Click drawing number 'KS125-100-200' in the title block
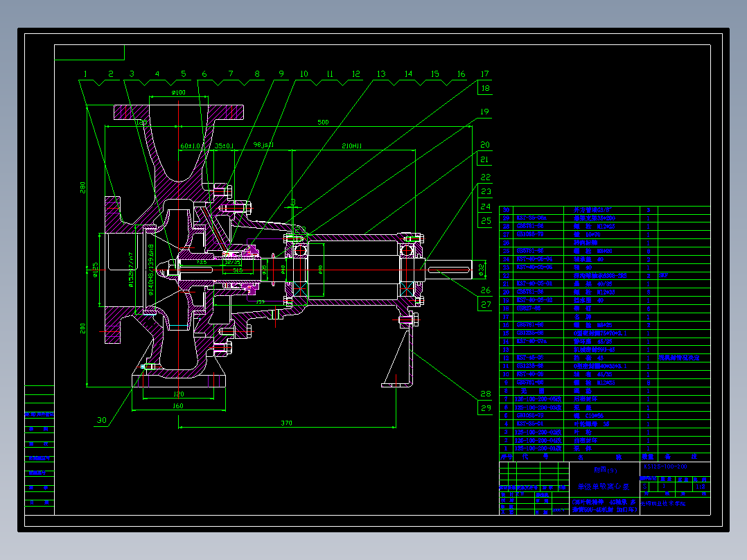Viewport: 747px width, 560px height. 665,467
